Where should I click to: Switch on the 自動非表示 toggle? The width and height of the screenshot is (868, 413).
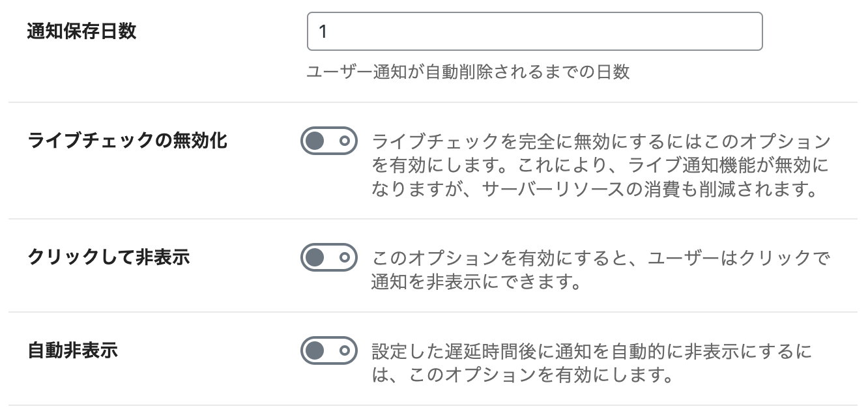tap(329, 350)
